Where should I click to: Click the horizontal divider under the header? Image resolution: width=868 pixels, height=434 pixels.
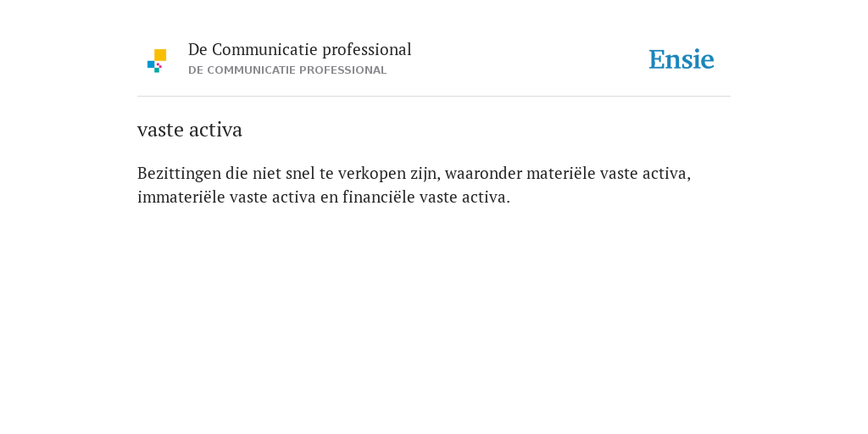[434, 97]
